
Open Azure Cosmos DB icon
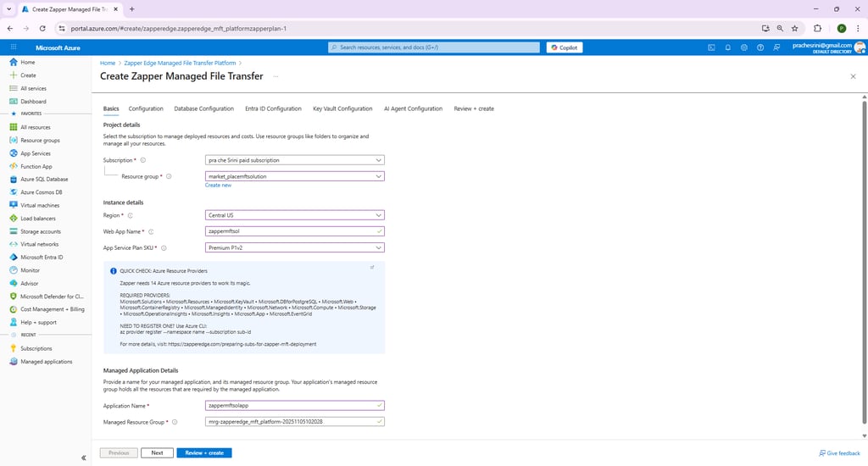pyautogui.click(x=14, y=192)
